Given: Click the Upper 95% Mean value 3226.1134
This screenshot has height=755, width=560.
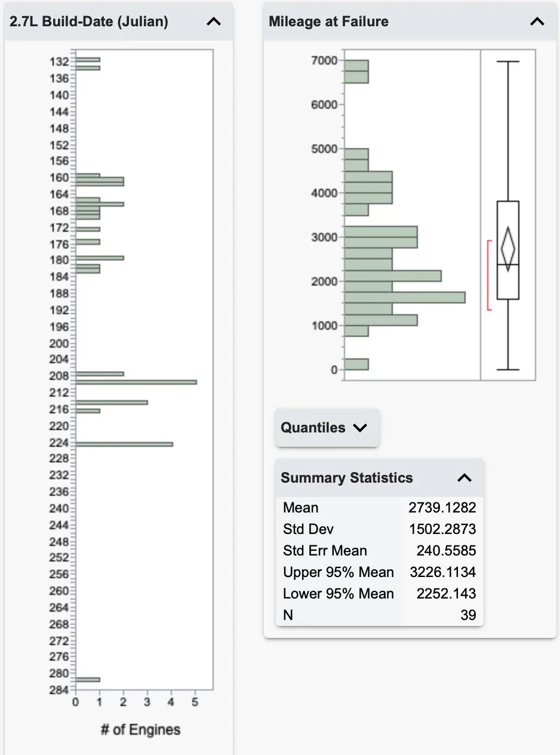Looking at the screenshot, I should [442, 572].
